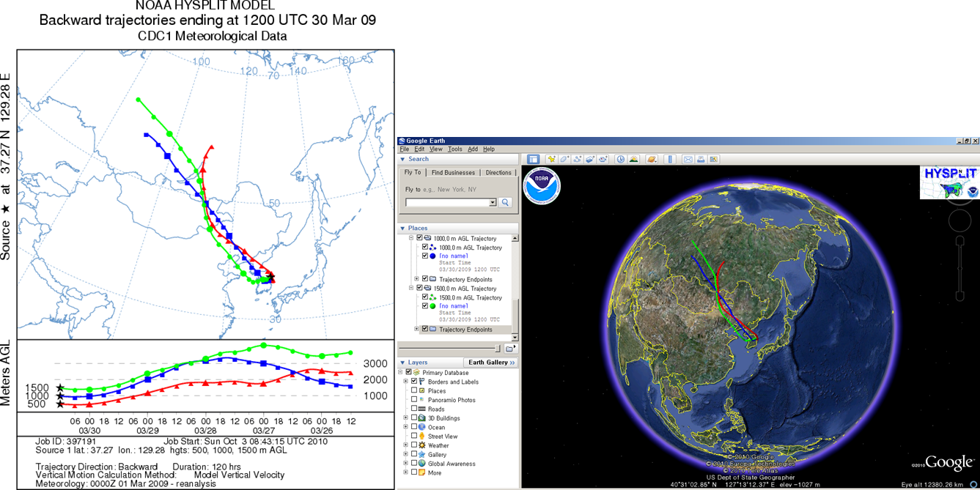
Task: Show the ruler tool
Action: (x=670, y=159)
